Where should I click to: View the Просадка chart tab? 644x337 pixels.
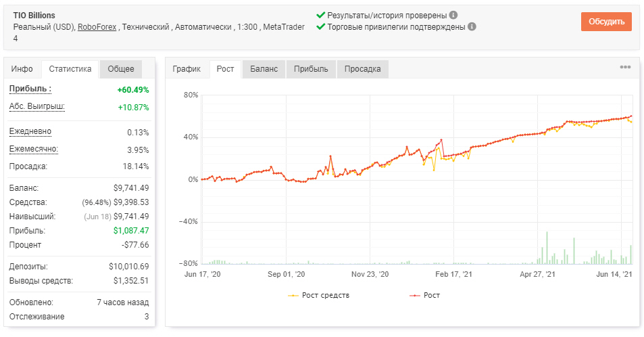click(x=363, y=69)
